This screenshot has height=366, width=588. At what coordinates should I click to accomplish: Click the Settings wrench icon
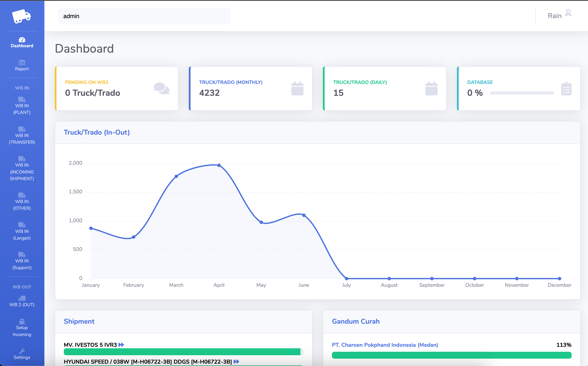pos(22,351)
